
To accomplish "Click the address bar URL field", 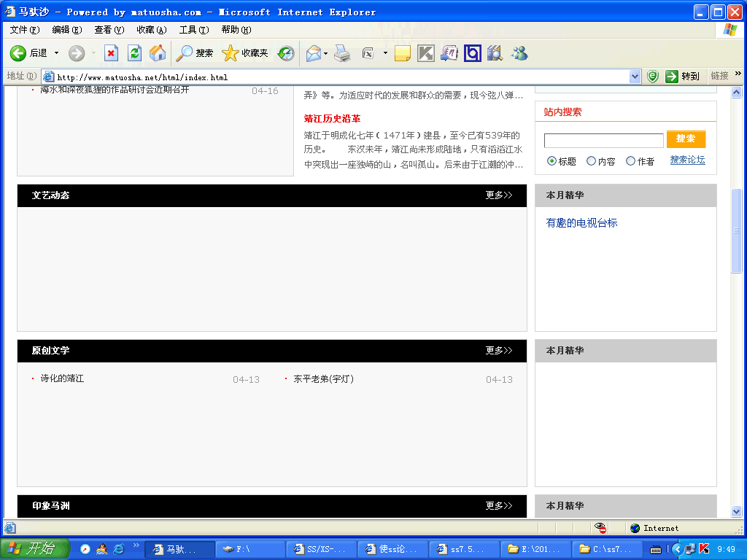I will (x=336, y=77).
